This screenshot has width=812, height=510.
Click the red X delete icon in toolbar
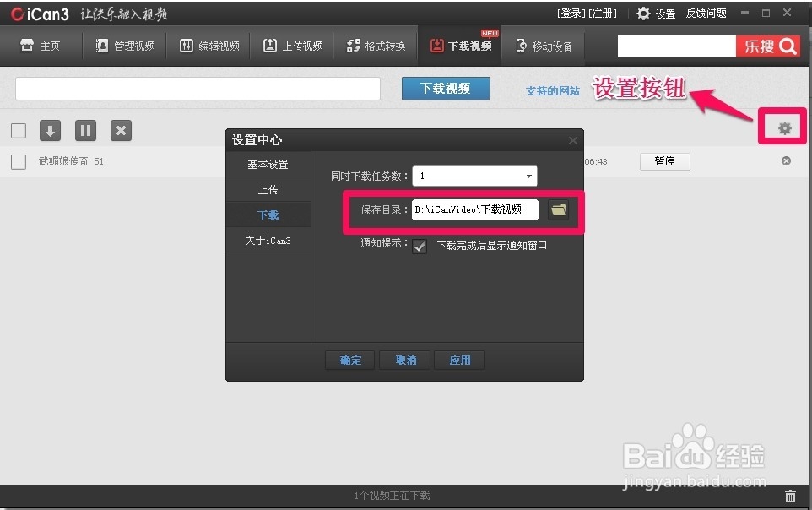click(x=121, y=130)
